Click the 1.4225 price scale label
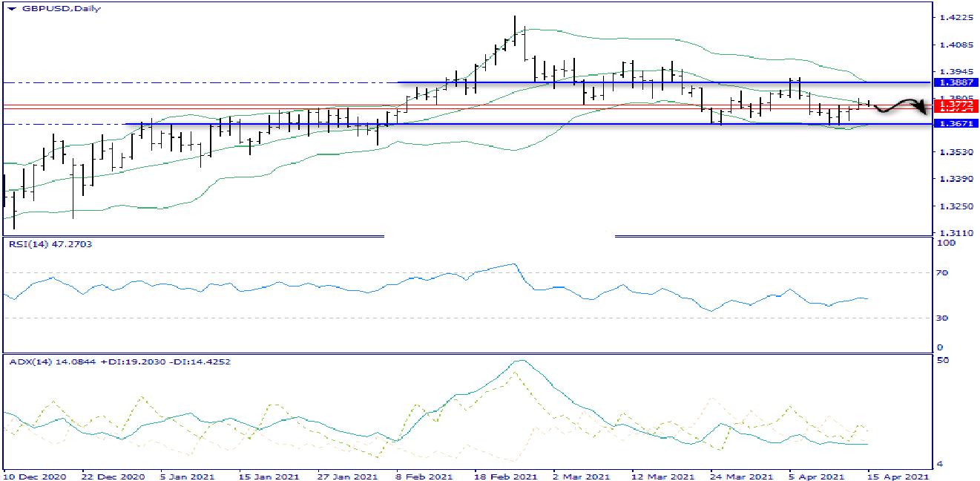 coord(952,17)
